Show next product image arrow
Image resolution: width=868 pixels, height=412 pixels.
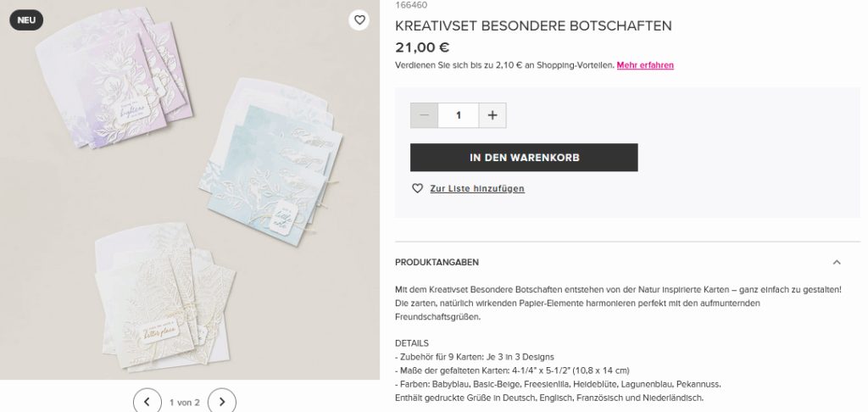point(222,402)
